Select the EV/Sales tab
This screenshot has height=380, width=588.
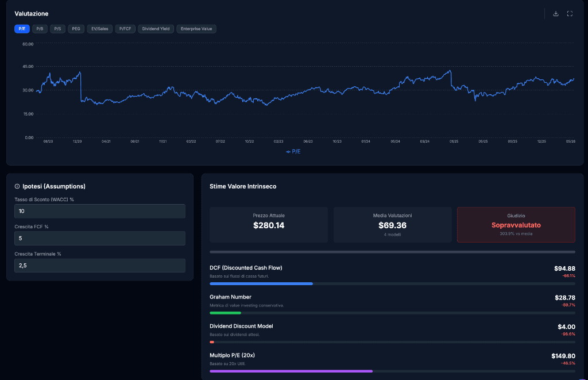(x=100, y=29)
